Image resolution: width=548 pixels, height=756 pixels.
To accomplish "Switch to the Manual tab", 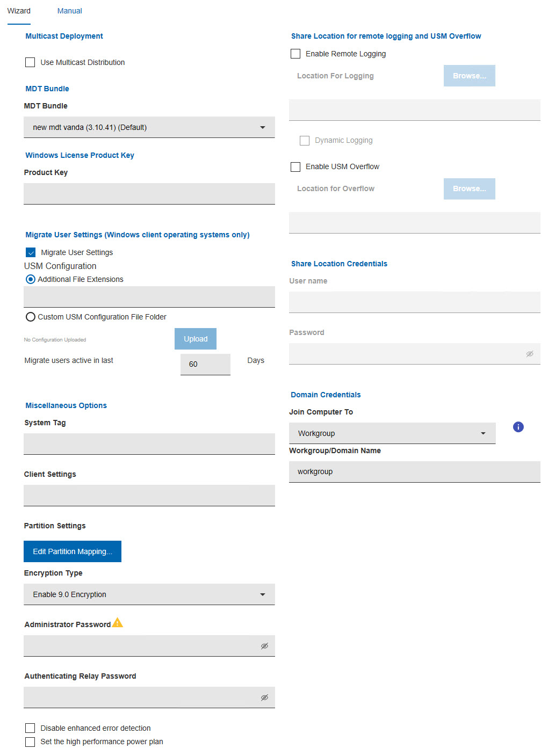I will point(69,11).
